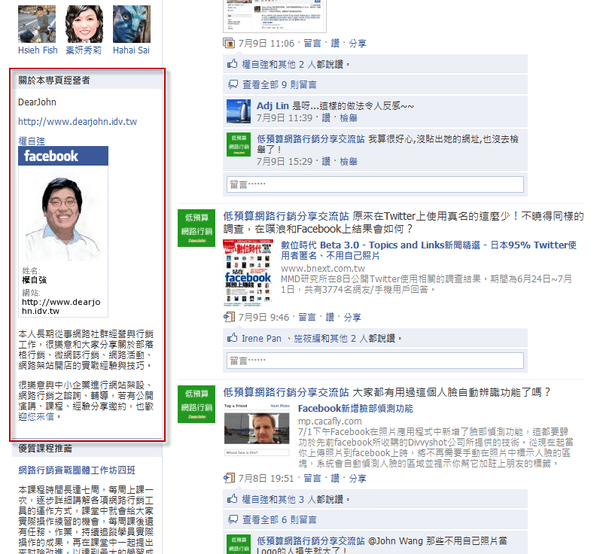The image size is (600, 554).
Task: Click the 權自強 link above the badge
Action: click(31, 141)
